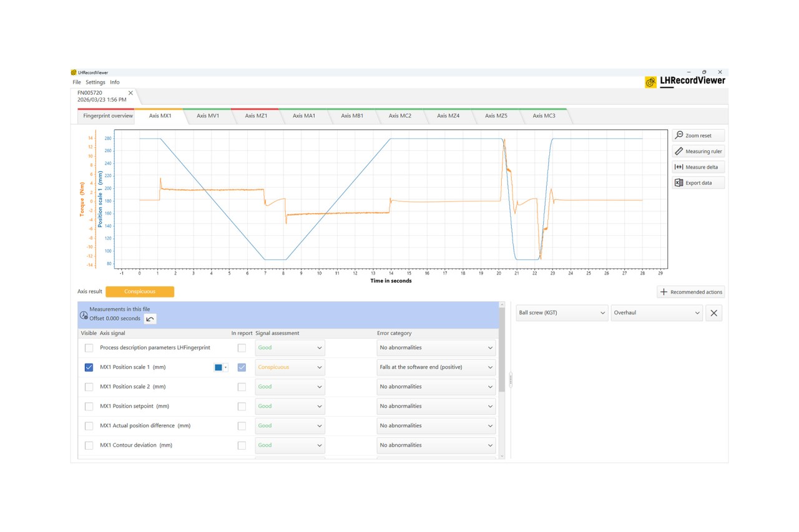The image size is (799, 532).
Task: Open color picker for MX1 Position scale 1
Action: point(221,367)
